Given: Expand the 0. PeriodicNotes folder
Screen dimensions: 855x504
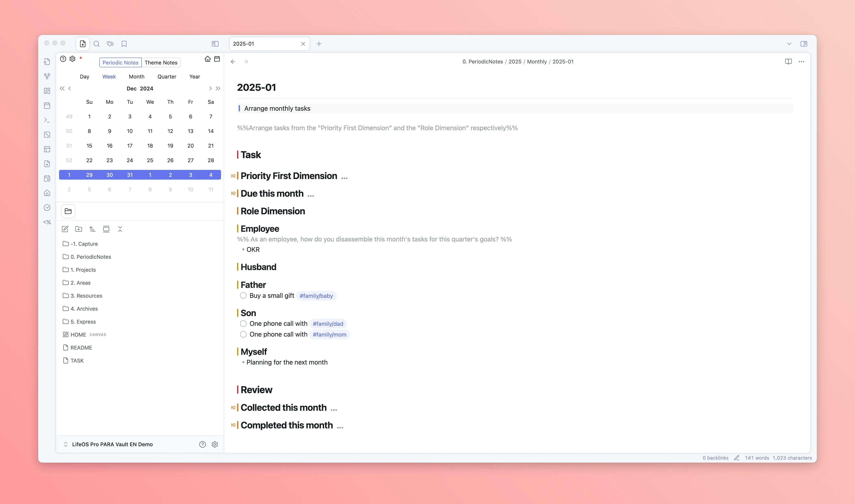Looking at the screenshot, I should tap(91, 257).
